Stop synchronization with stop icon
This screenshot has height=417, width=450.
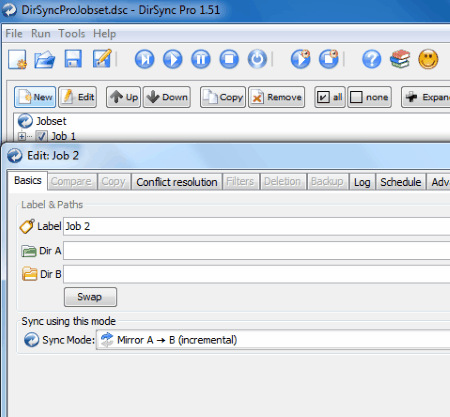click(x=229, y=59)
